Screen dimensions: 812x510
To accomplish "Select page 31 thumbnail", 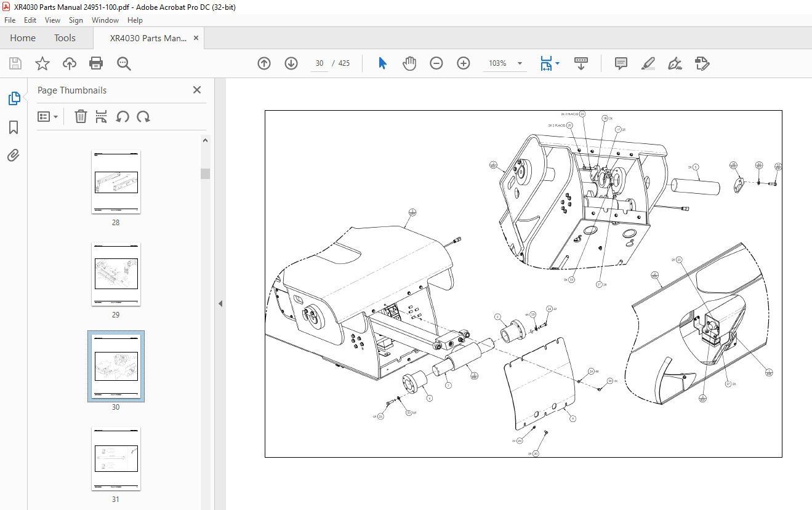I will tap(116, 459).
